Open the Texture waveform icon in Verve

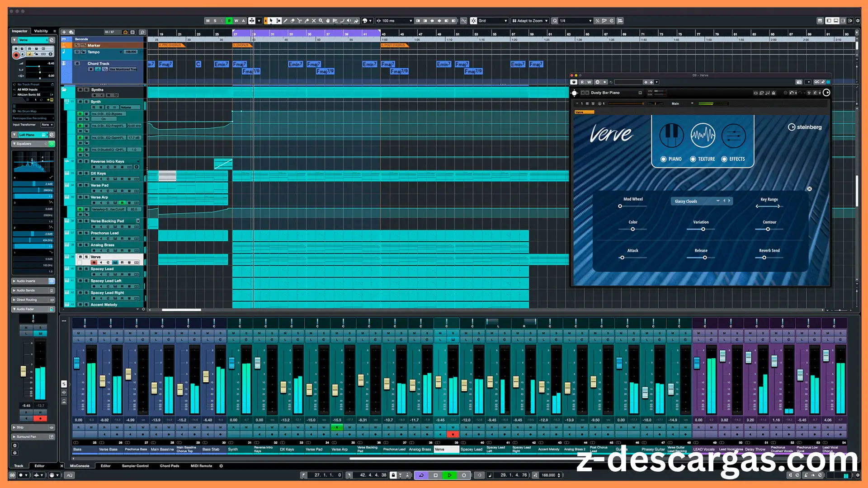click(x=703, y=135)
